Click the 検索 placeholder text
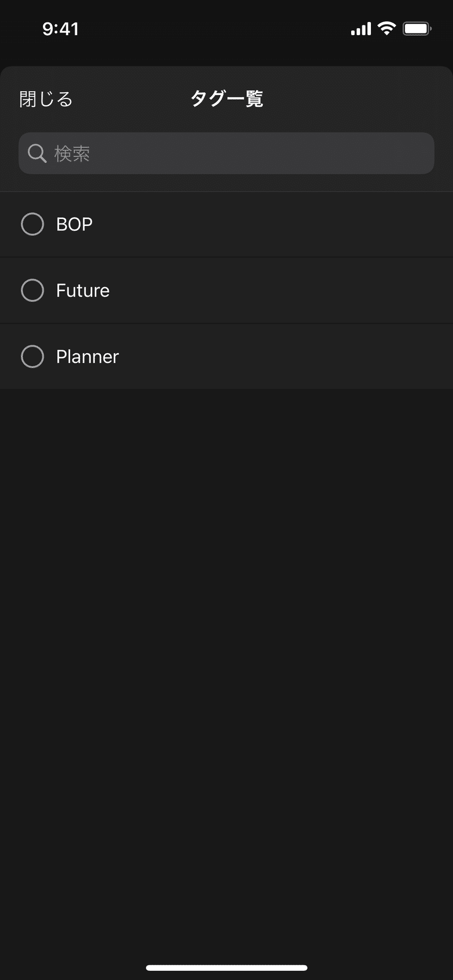453x980 pixels. (x=72, y=153)
